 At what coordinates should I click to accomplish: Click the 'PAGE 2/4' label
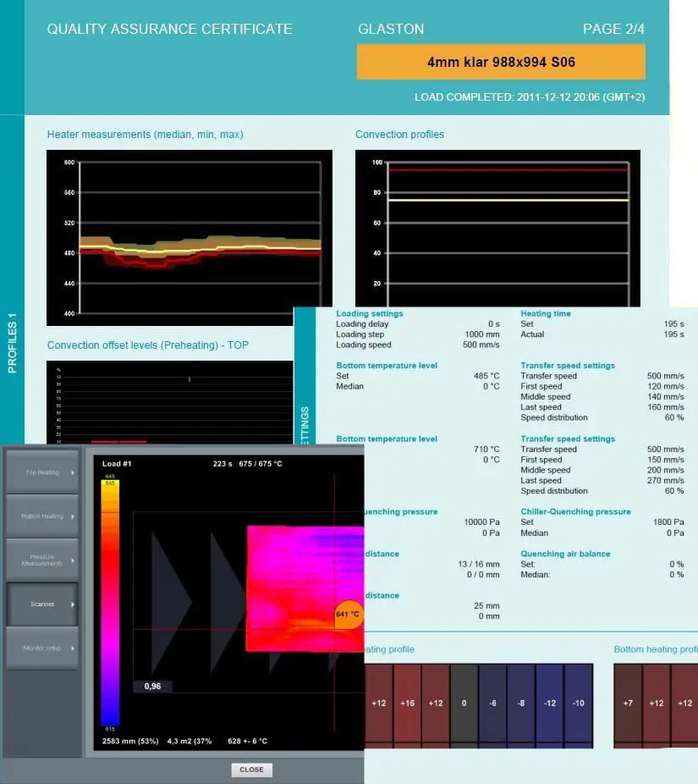[x=613, y=29]
